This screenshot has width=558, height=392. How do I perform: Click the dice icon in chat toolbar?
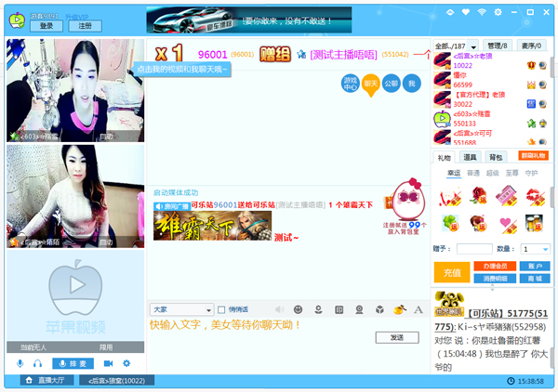click(x=379, y=309)
